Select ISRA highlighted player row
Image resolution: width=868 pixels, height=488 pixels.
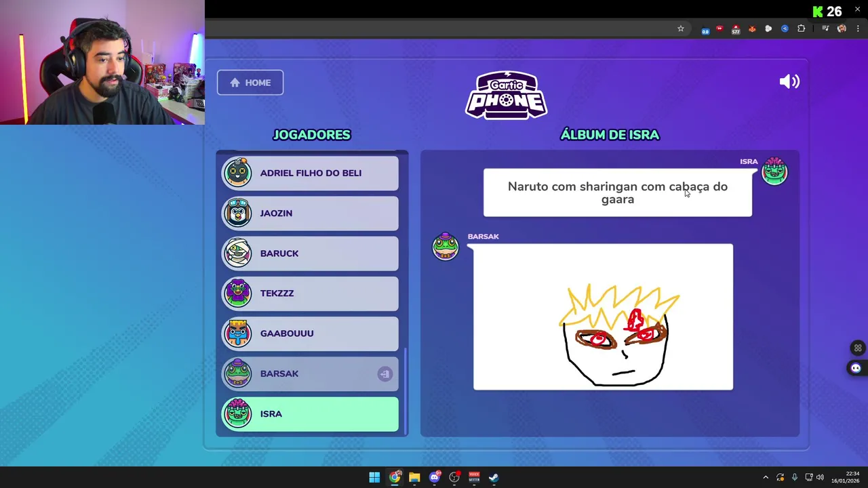311,413
